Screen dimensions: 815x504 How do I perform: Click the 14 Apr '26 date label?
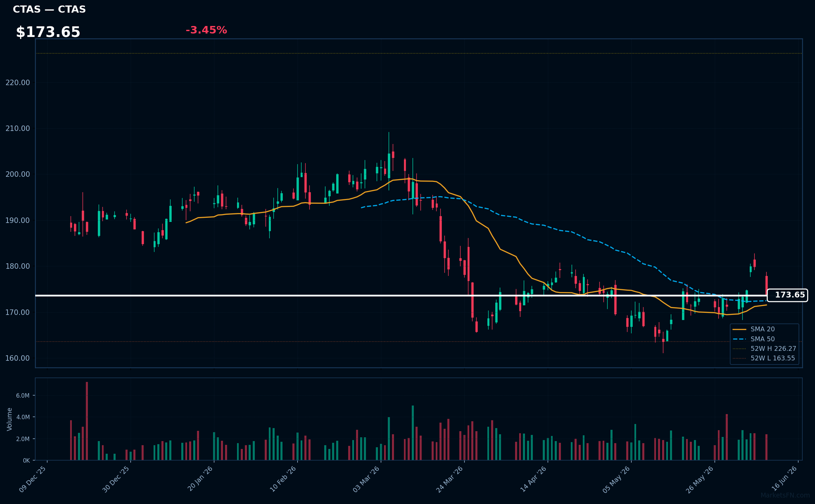[533, 479]
